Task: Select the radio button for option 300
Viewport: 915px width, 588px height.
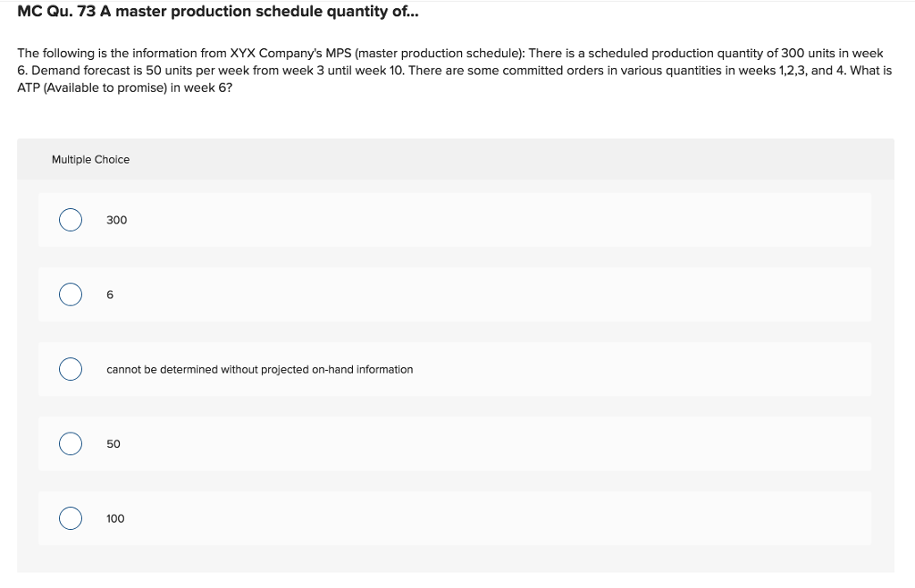Action: tap(71, 219)
